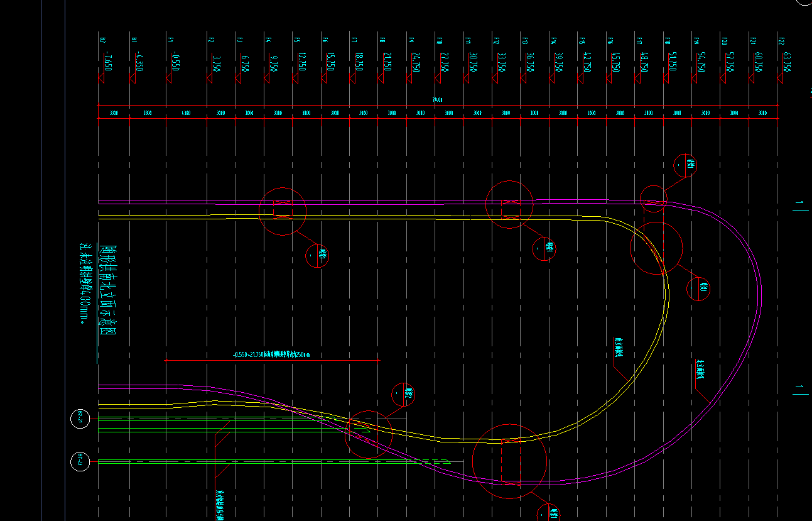Pick the F8 floor label
812x521 pixels.
pyautogui.click(x=382, y=40)
